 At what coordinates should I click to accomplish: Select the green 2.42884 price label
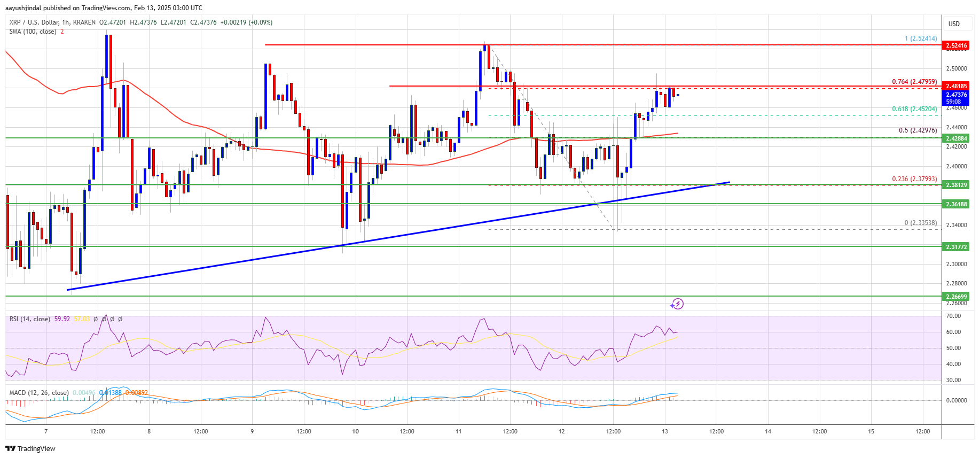(956, 138)
